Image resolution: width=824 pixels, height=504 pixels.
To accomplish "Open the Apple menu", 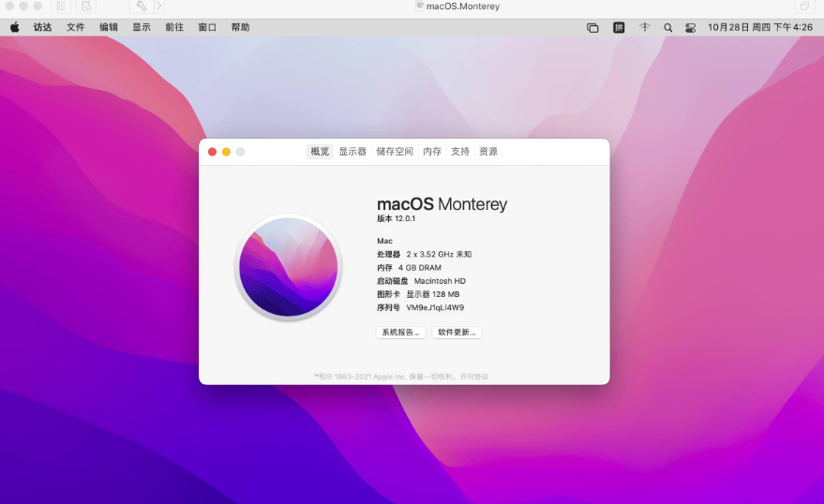I will coord(15,27).
